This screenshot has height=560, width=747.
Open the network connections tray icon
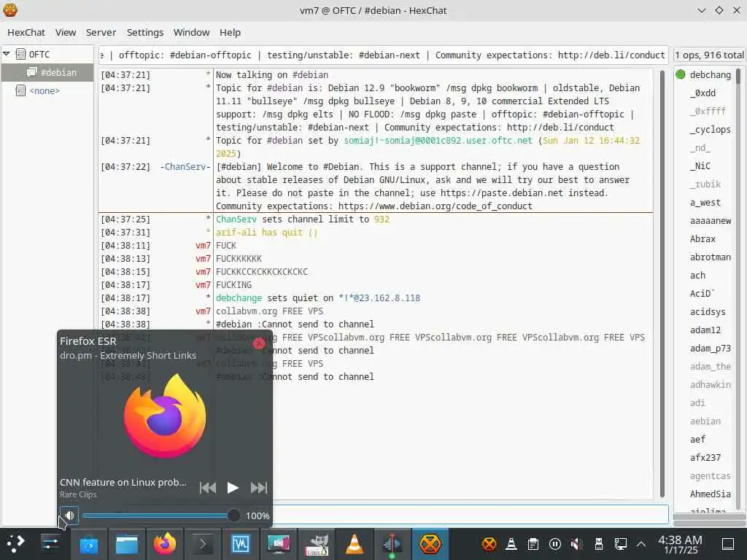point(620,543)
